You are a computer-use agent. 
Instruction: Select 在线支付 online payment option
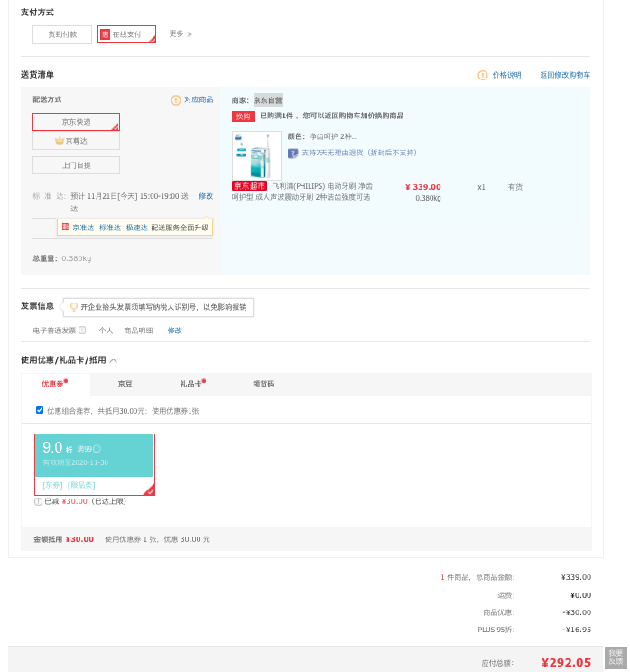click(x=126, y=34)
